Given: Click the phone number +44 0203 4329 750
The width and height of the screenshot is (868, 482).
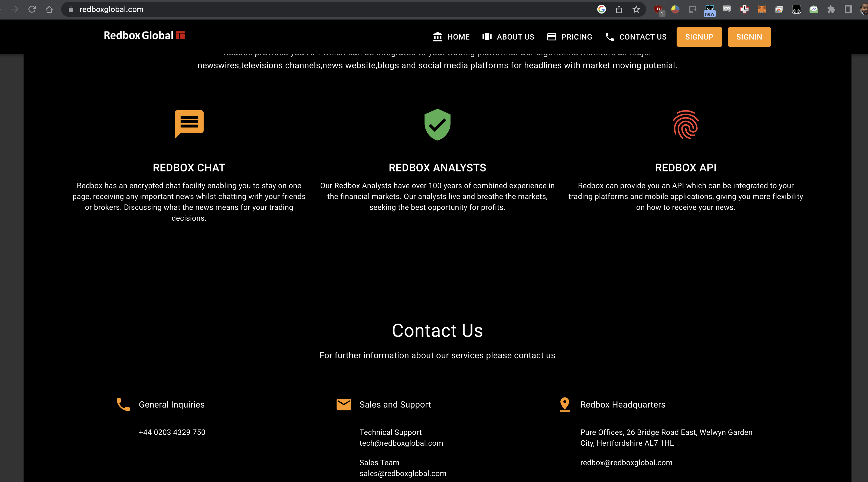Looking at the screenshot, I should pos(172,432).
